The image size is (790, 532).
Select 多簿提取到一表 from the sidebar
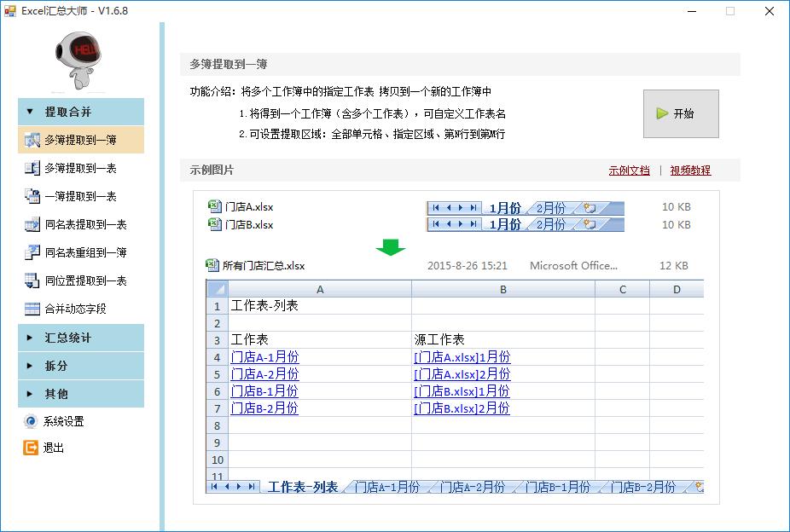pyautogui.click(x=81, y=168)
